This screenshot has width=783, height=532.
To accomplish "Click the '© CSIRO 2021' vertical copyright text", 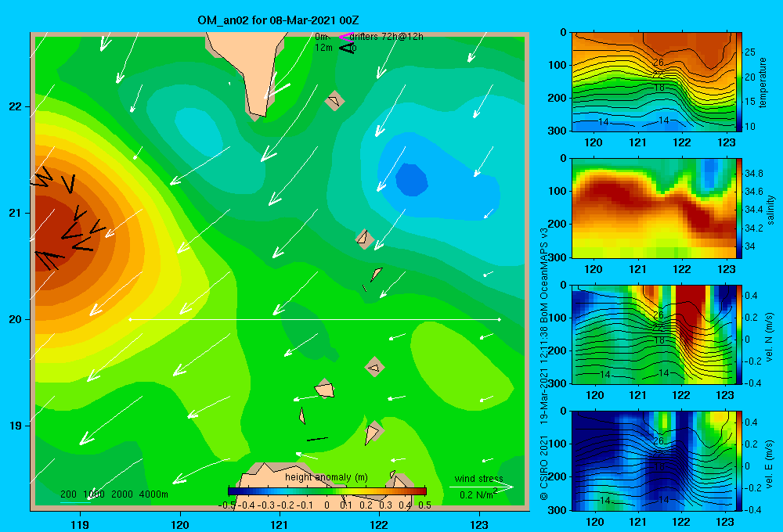I will [x=544, y=467].
